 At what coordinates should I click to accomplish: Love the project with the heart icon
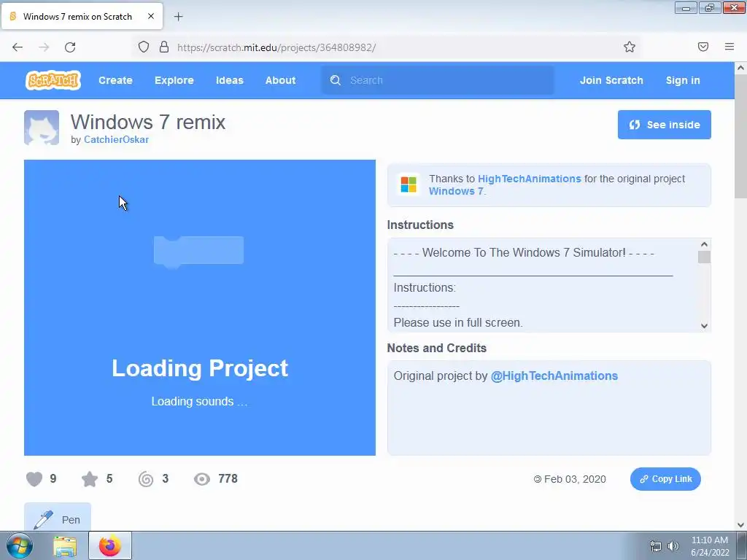coord(34,479)
